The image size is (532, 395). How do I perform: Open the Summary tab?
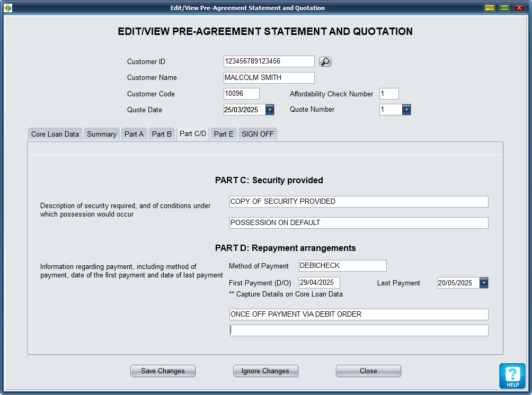point(101,134)
